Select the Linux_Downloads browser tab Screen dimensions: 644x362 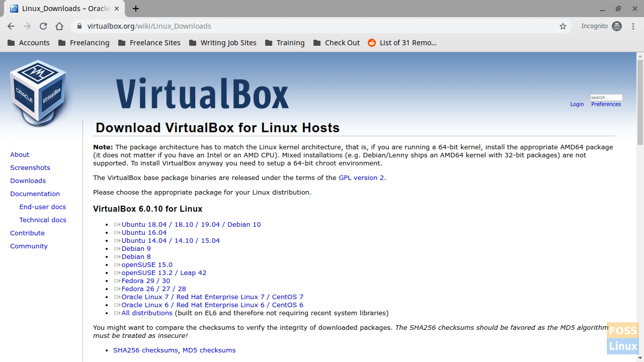[x=65, y=9]
